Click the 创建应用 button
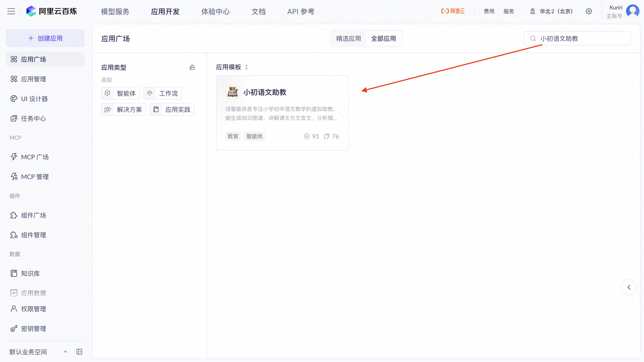This screenshot has height=362, width=644. 45,38
